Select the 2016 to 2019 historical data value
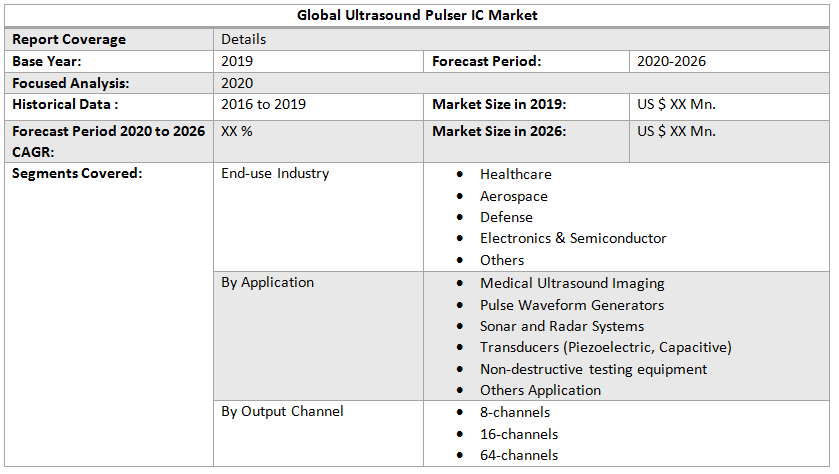This screenshot has width=839, height=474. pyautogui.click(x=263, y=104)
